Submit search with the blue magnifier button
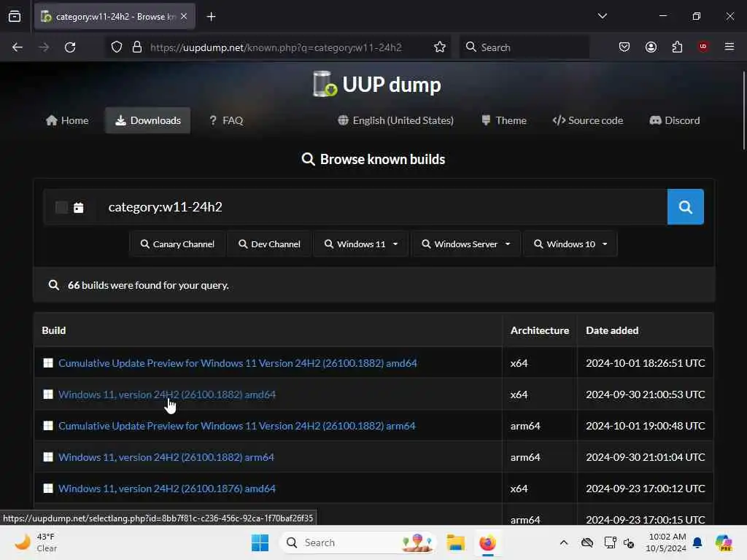This screenshot has height=560, width=747. coord(685,206)
